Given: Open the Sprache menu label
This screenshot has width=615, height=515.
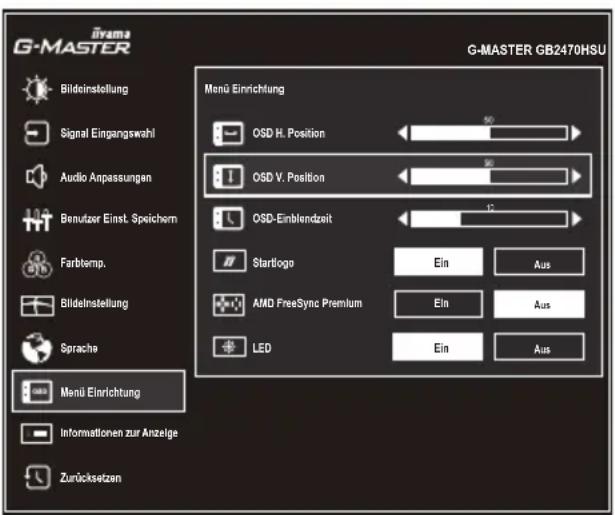Looking at the screenshot, I should pyautogui.click(x=79, y=348).
